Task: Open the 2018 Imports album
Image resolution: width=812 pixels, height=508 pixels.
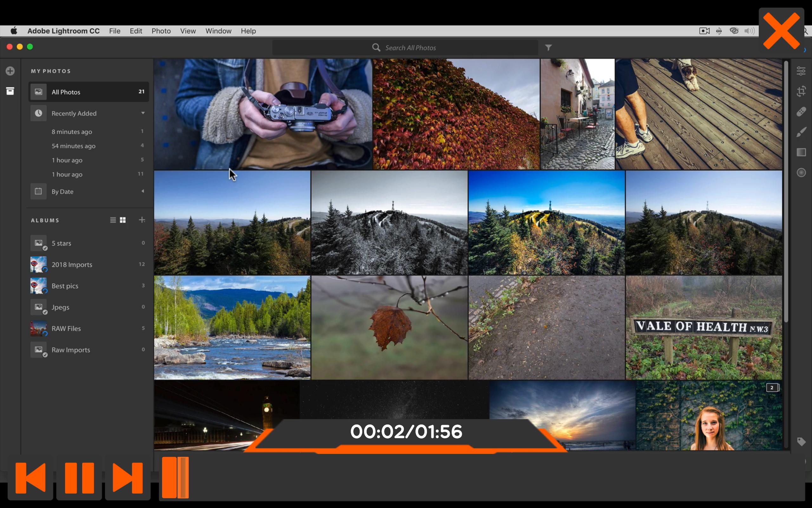Action: point(89,264)
